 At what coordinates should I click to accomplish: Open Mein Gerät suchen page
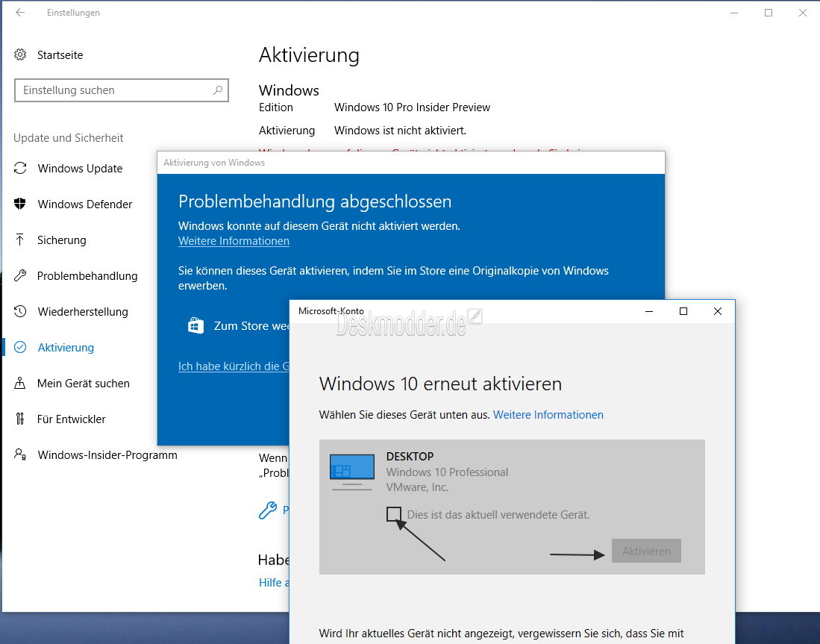click(83, 384)
